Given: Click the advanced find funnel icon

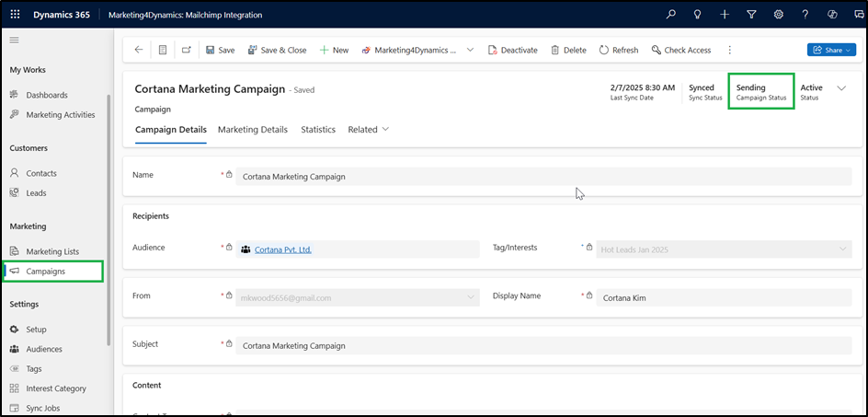Looking at the screenshot, I should (x=751, y=15).
